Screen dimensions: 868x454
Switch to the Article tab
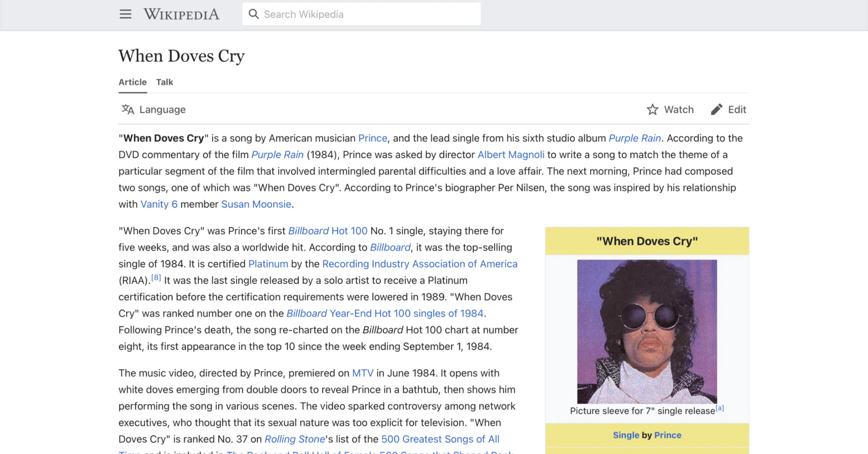132,82
